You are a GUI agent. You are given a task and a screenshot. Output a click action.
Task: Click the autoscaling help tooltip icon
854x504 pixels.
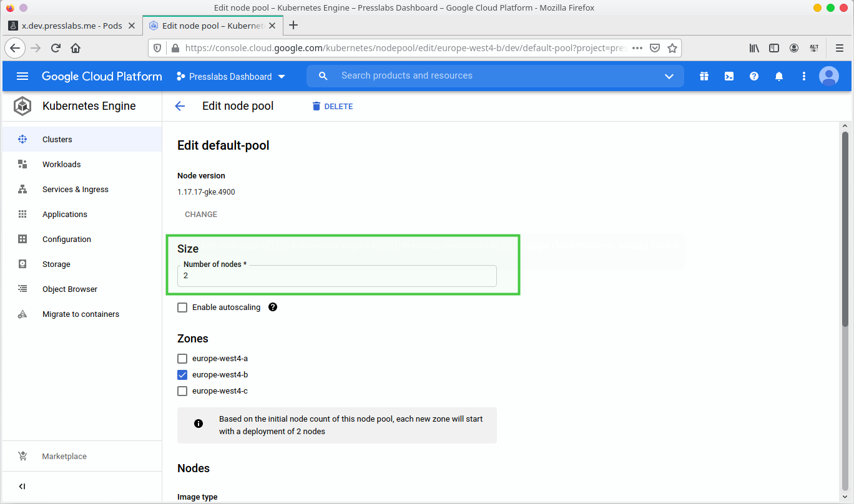click(x=273, y=307)
